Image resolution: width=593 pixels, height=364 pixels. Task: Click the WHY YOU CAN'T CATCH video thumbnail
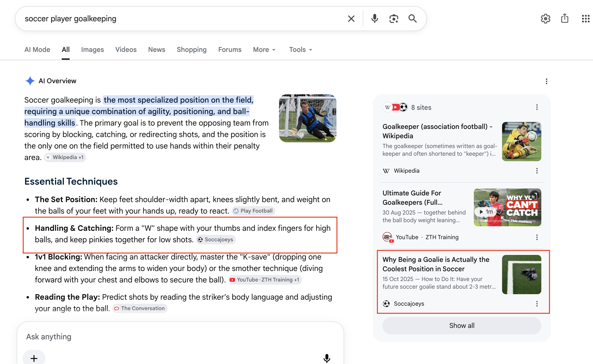507,207
